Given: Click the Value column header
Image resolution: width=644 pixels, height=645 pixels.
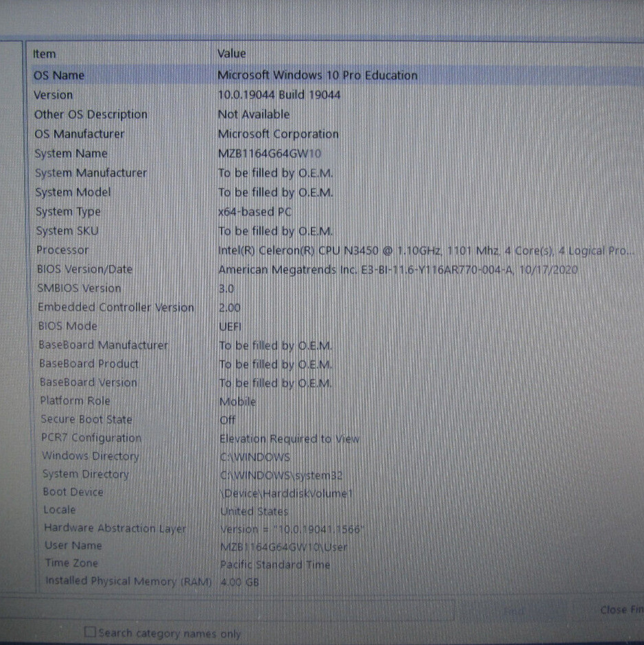Looking at the screenshot, I should click(x=232, y=54).
